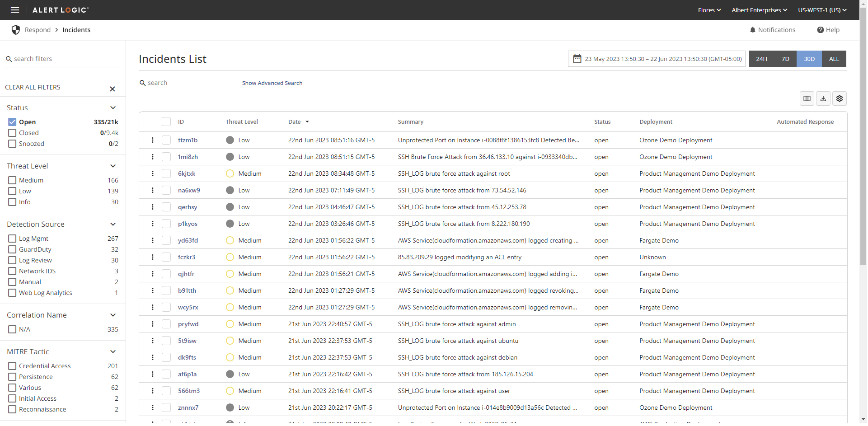
Task: Select the ALL time range
Action: pos(834,59)
